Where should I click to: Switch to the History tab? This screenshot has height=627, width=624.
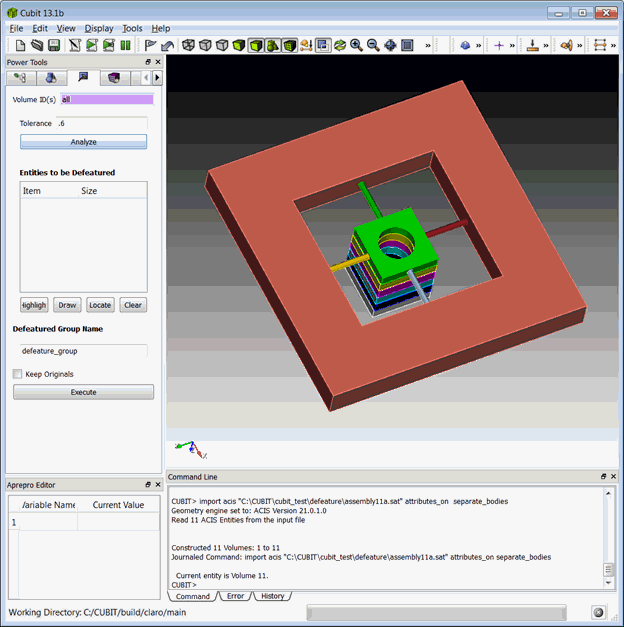point(272,596)
